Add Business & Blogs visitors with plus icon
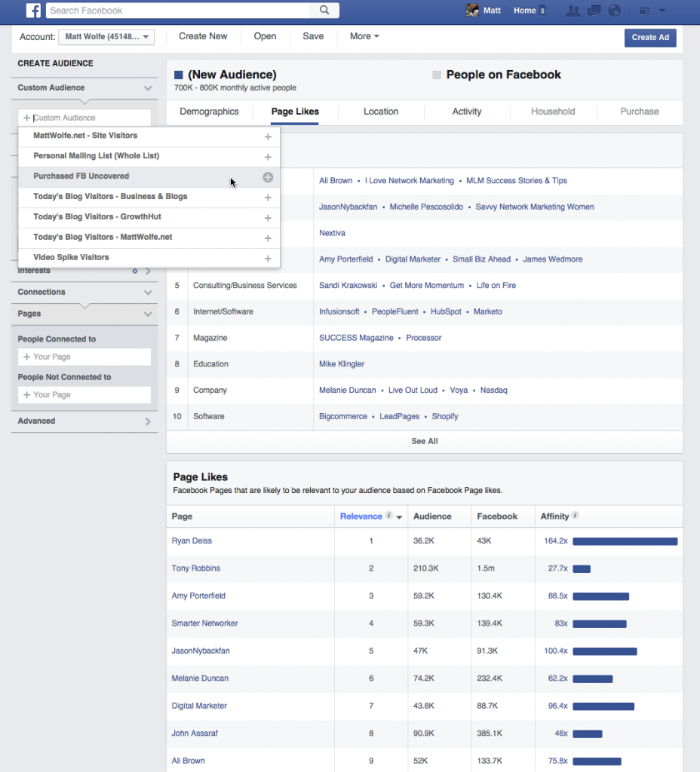Image resolution: width=700 pixels, height=772 pixels. 268,198
